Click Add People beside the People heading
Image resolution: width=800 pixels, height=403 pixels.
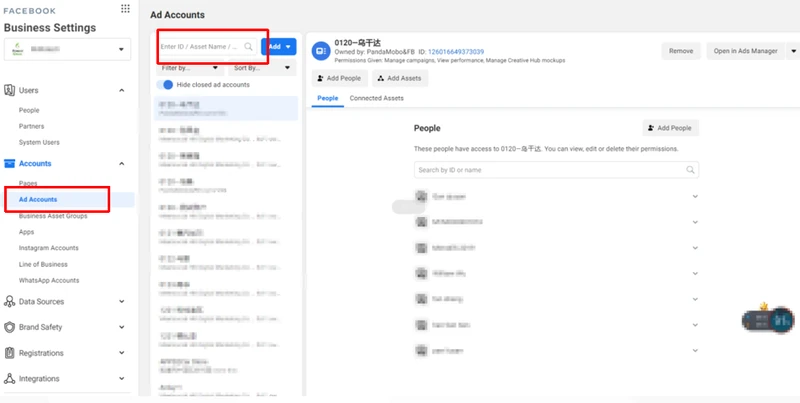tap(670, 128)
